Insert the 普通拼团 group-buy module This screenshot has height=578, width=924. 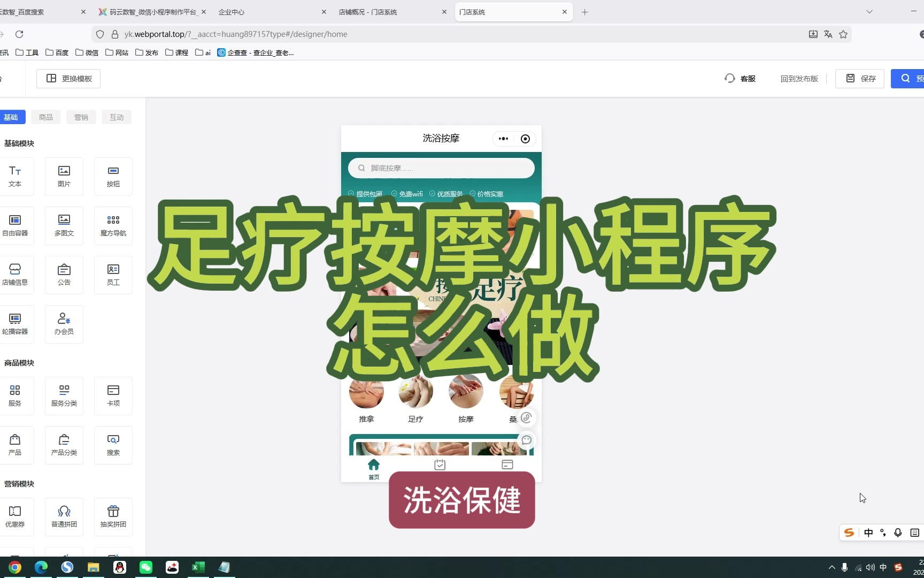click(x=64, y=517)
